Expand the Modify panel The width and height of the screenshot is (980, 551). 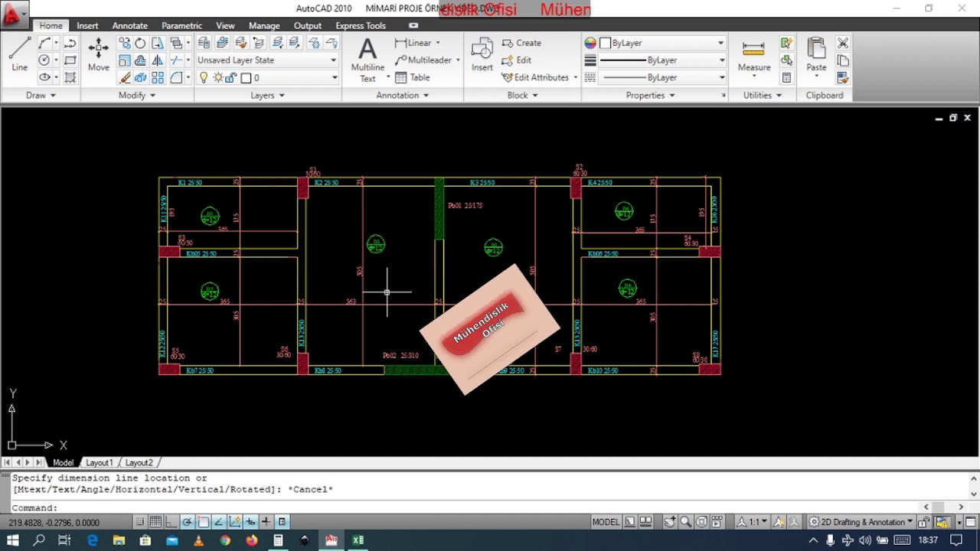click(x=137, y=96)
